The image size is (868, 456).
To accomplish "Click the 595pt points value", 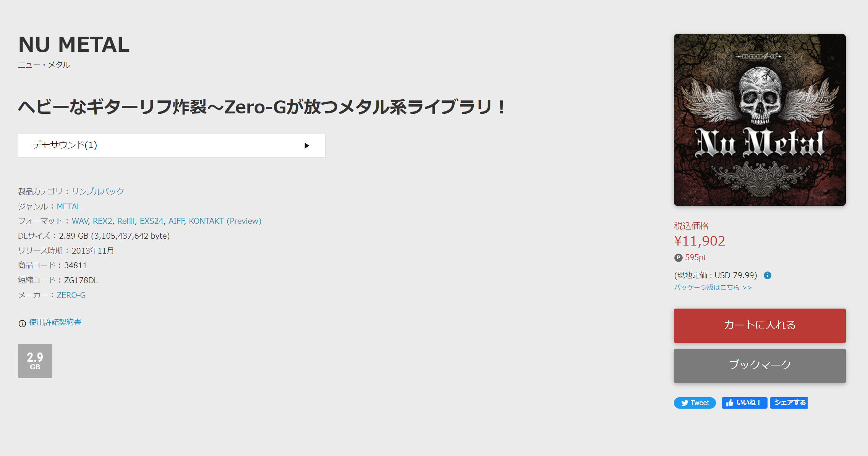I will (x=695, y=257).
